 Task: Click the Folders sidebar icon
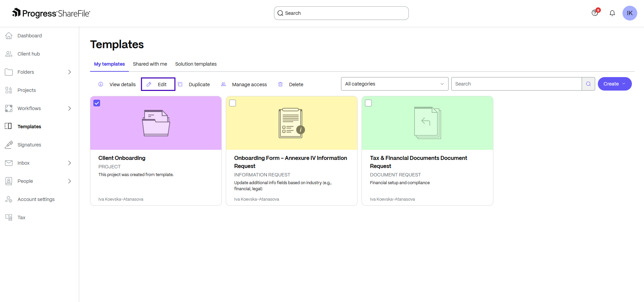(9, 72)
